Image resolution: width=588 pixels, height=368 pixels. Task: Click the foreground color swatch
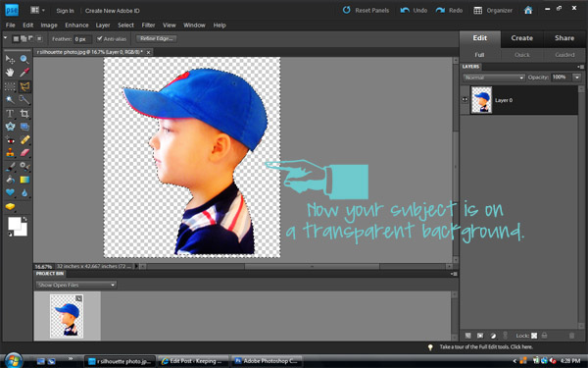click(x=15, y=223)
